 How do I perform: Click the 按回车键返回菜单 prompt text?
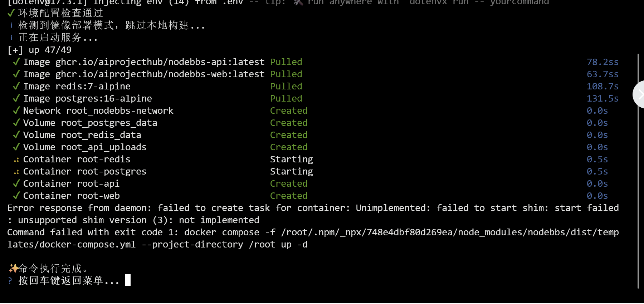tap(68, 280)
